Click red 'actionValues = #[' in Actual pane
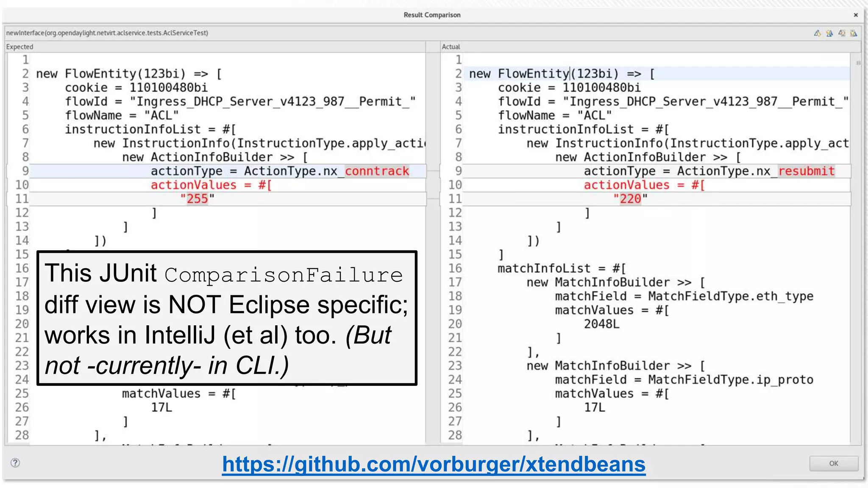This screenshot has height=488, width=868. click(x=645, y=185)
